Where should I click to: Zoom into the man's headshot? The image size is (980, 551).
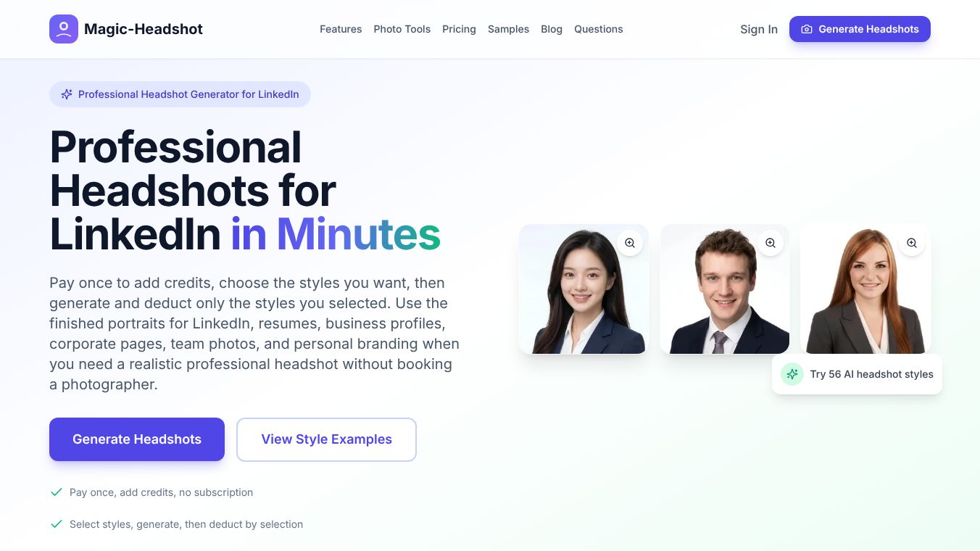tap(771, 243)
